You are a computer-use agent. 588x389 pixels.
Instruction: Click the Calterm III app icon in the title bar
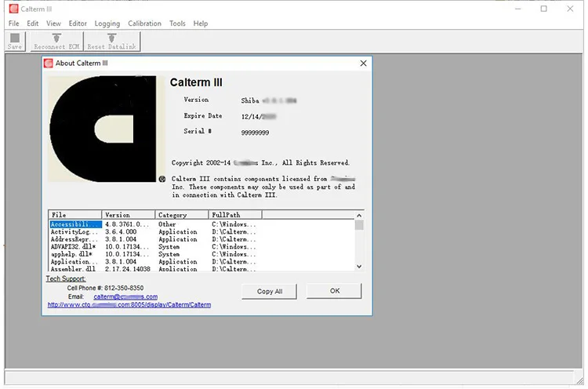[13, 9]
